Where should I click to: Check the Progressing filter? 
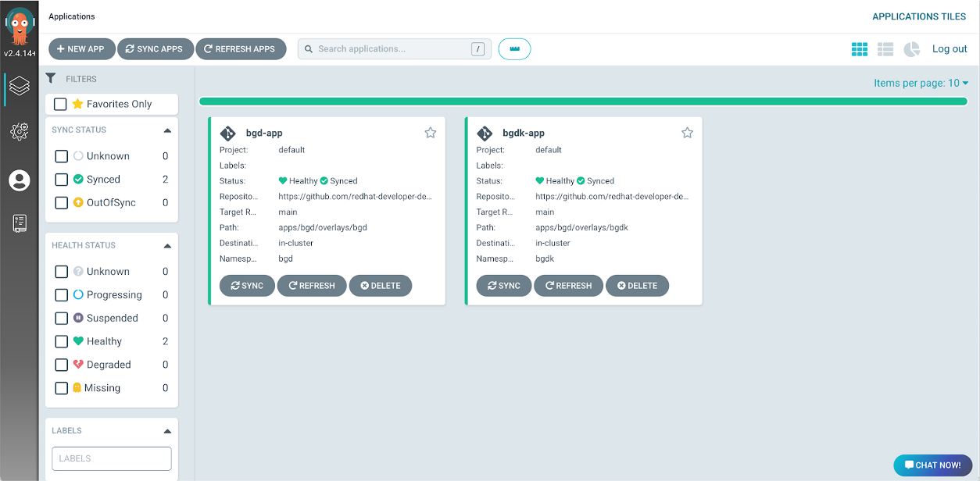(x=62, y=295)
